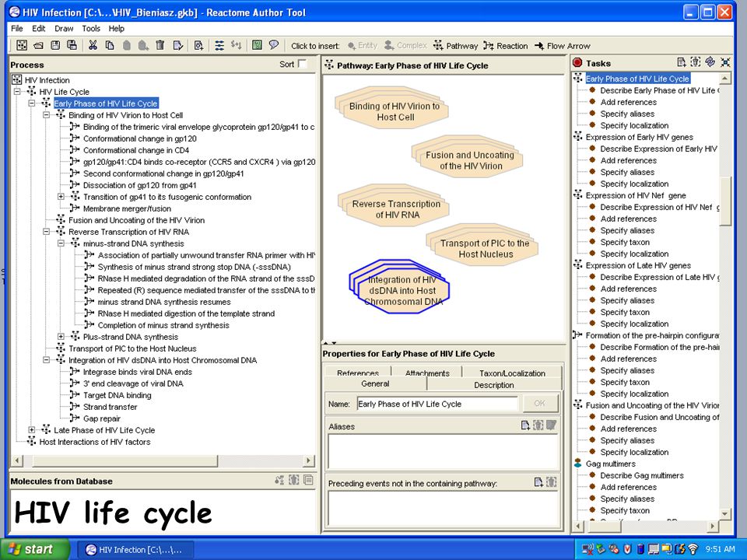Open the Tools menu
Image resolution: width=747 pixels, height=560 pixels.
click(91, 29)
